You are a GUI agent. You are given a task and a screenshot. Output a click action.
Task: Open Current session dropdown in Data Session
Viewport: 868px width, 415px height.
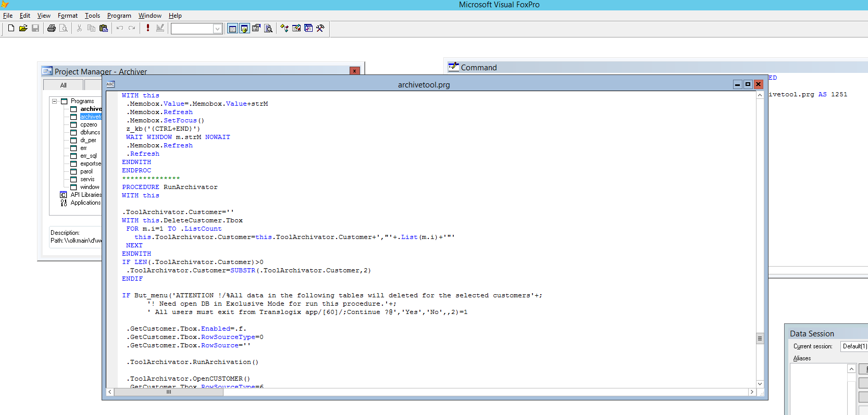click(x=854, y=346)
